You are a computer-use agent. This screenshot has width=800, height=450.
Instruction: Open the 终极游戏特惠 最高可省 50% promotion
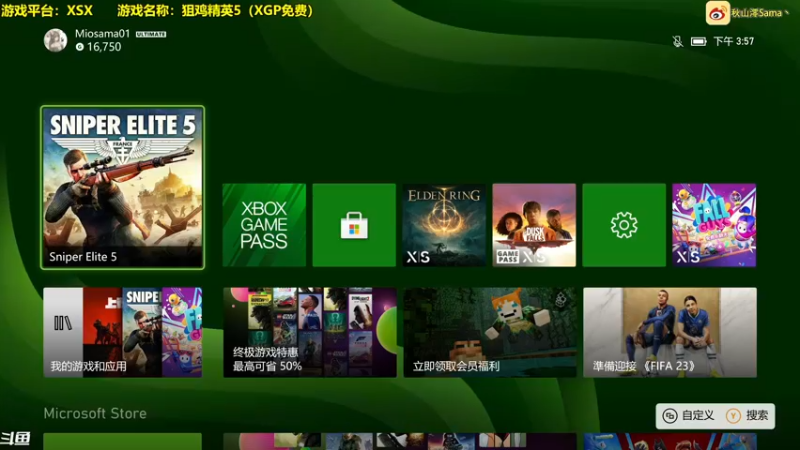(310, 332)
